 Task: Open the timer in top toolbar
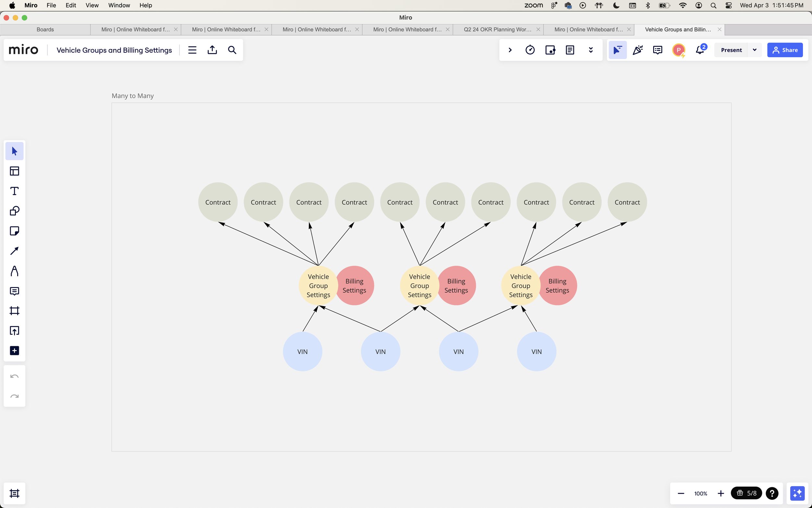(x=530, y=50)
